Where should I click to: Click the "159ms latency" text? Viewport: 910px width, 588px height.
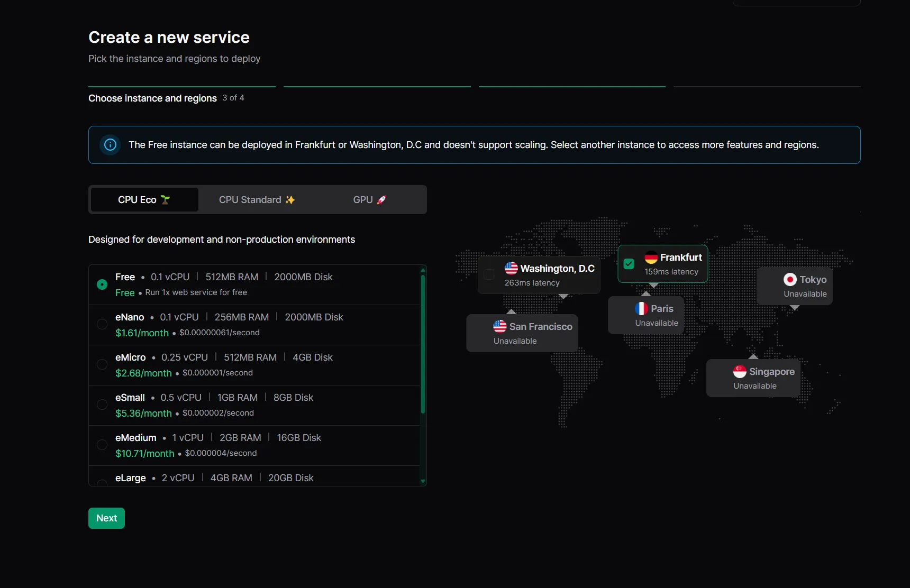[671, 272]
